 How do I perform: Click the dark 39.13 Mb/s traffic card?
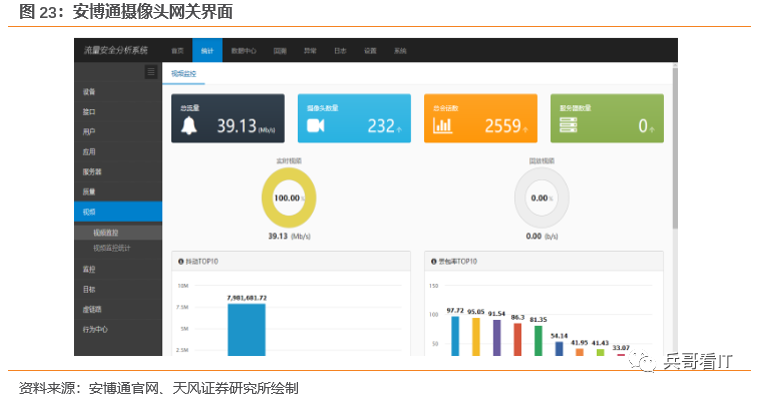(x=228, y=118)
